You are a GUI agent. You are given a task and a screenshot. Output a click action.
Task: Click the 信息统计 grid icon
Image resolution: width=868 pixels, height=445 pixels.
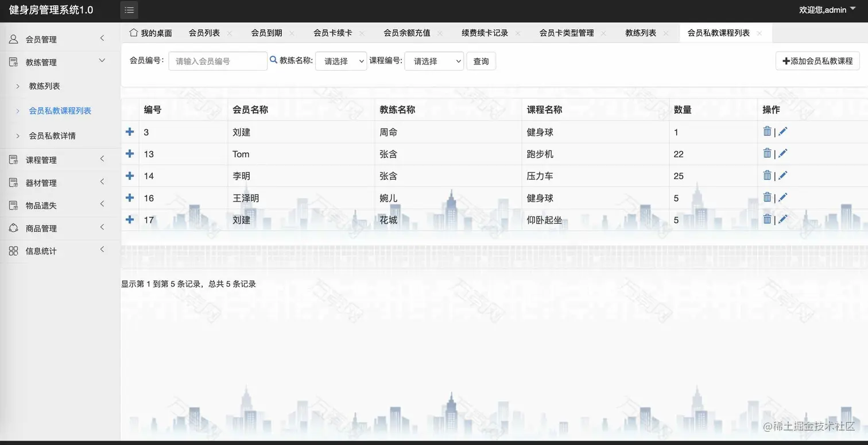coord(13,251)
